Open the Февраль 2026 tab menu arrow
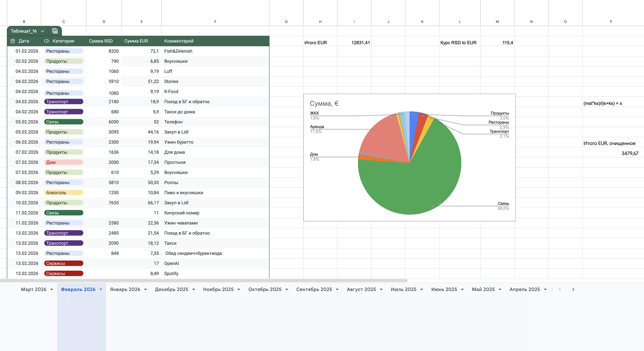This screenshot has height=351, width=644. pos(101,290)
